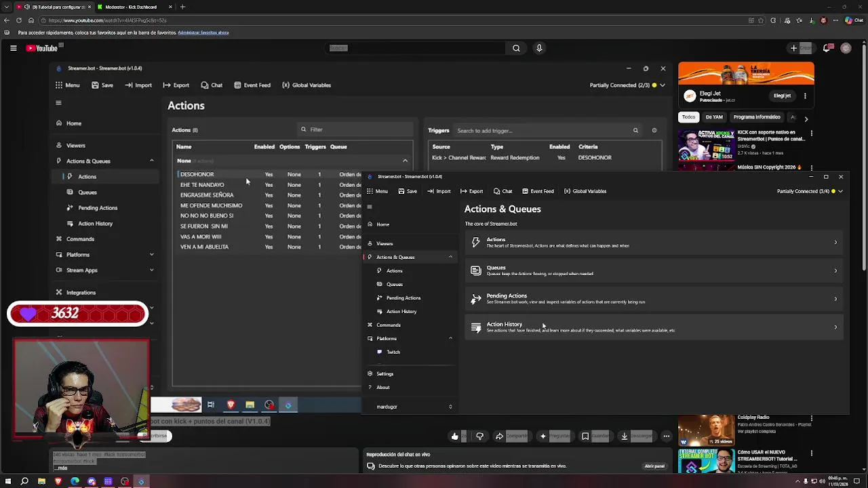Collapse Actions & Queues in the background sidebar

(151, 161)
